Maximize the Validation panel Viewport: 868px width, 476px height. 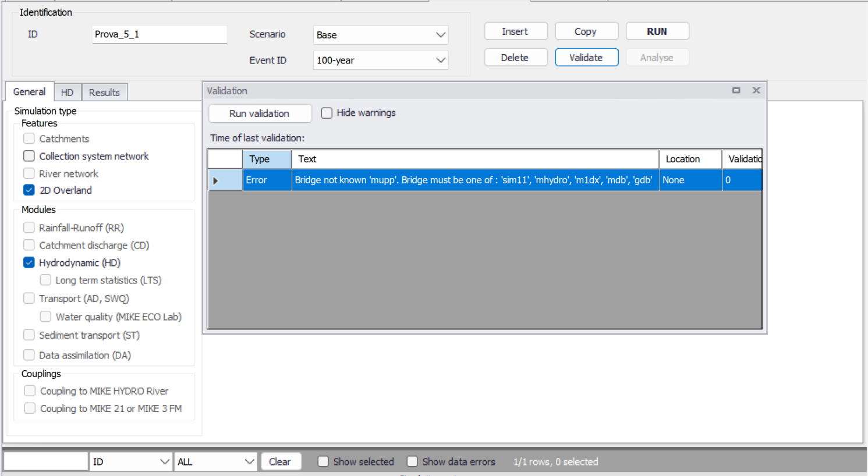[736, 90]
